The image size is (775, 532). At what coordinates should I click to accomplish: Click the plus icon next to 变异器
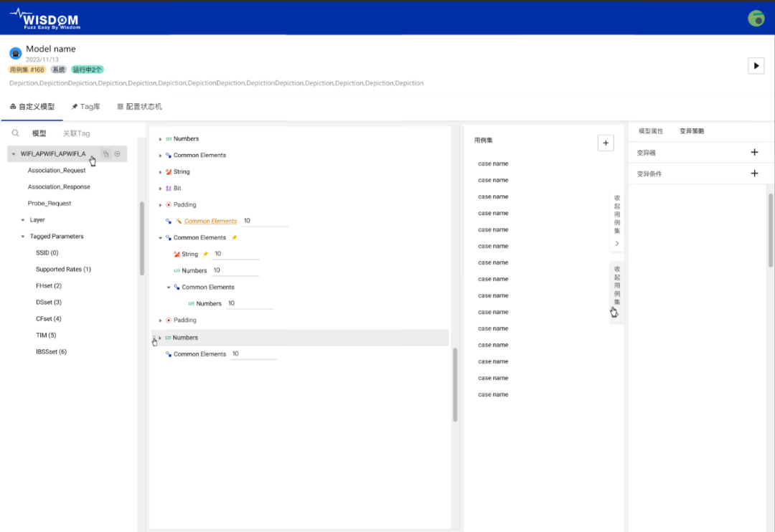click(x=754, y=152)
